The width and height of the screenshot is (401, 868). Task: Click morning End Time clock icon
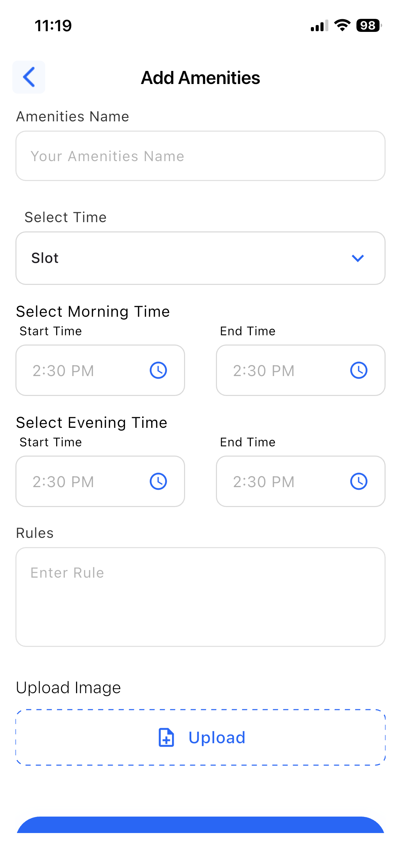pos(359,370)
